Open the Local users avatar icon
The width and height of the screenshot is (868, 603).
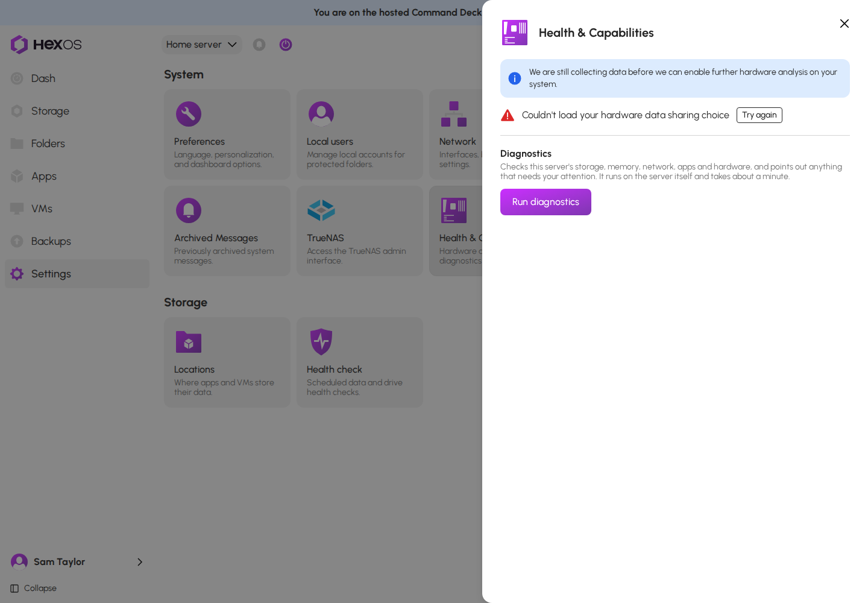[x=321, y=114]
